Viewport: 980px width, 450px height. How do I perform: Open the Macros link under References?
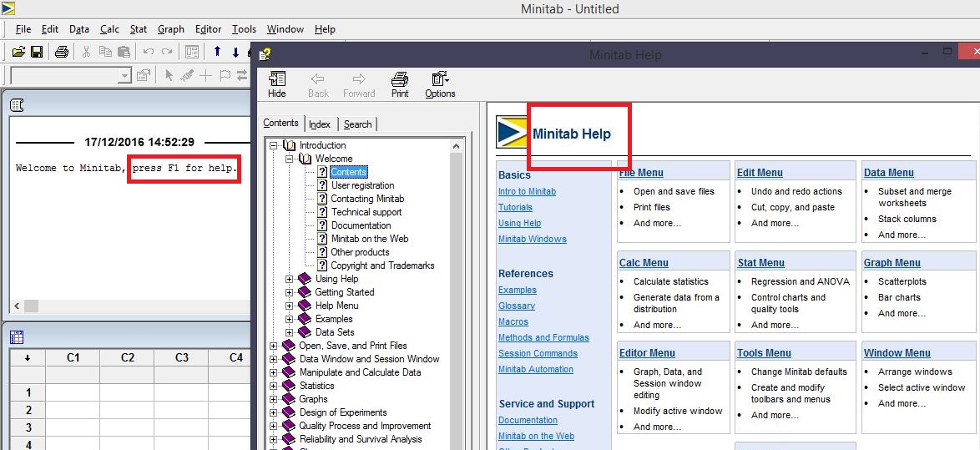(x=513, y=321)
